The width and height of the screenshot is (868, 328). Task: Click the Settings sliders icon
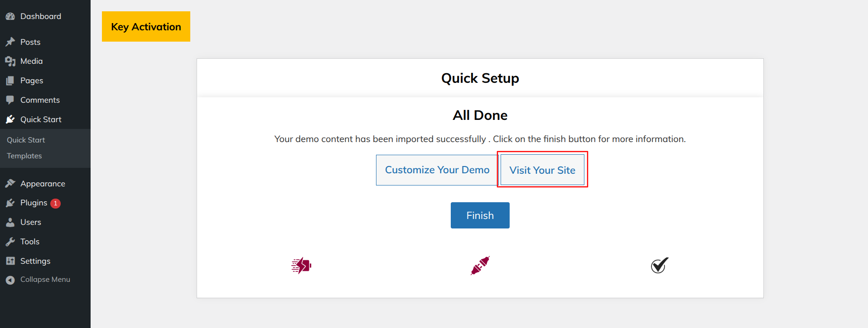[x=10, y=261]
